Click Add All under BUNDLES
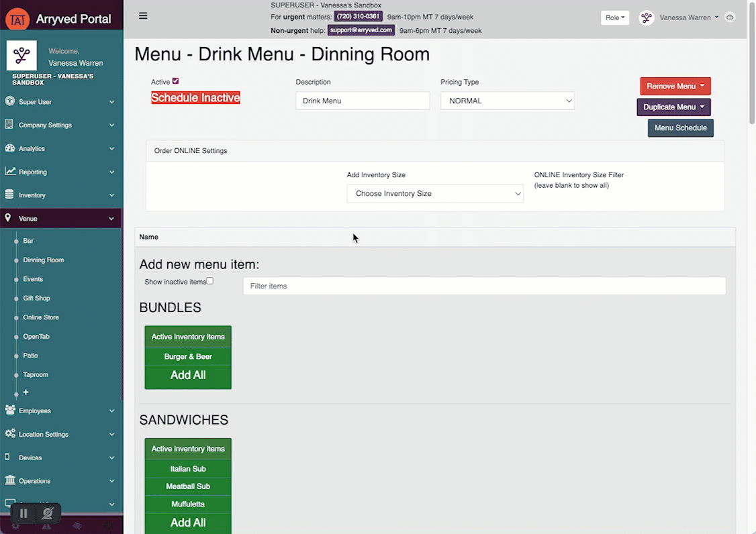756x534 pixels. (188, 375)
